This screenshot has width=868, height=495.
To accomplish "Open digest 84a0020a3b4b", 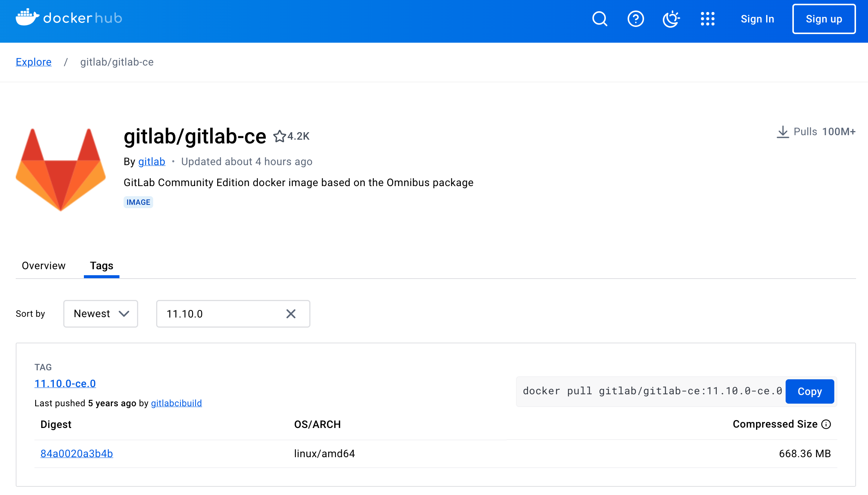I will tap(77, 453).
